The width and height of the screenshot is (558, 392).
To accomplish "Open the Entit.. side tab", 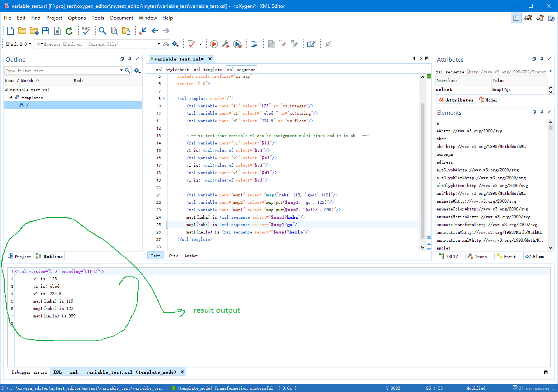I will (508, 257).
